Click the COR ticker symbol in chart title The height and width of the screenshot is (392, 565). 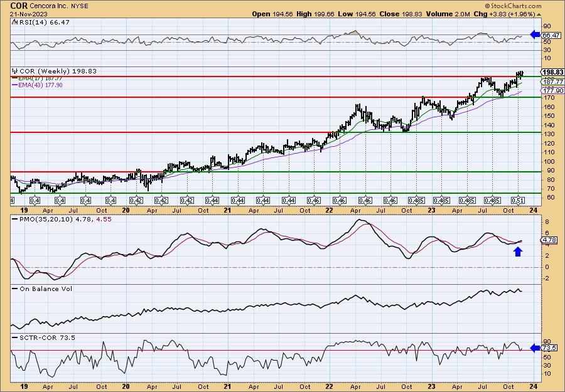19,6
